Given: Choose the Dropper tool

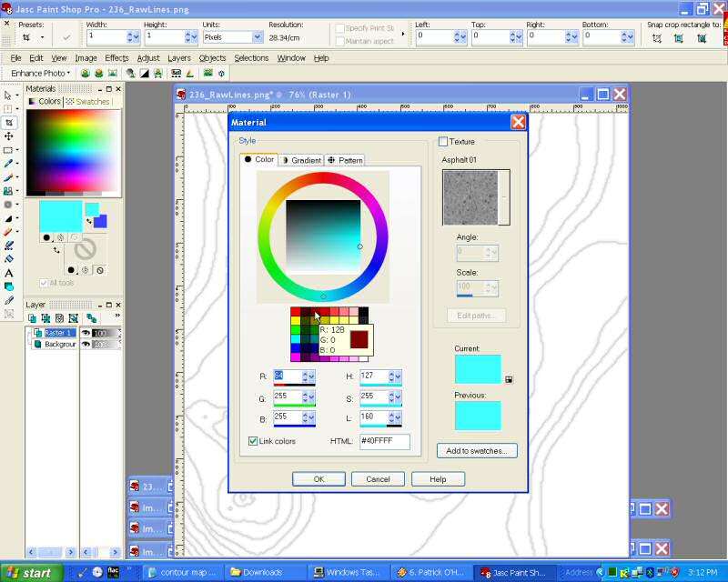Looking at the screenshot, I should coord(9,164).
